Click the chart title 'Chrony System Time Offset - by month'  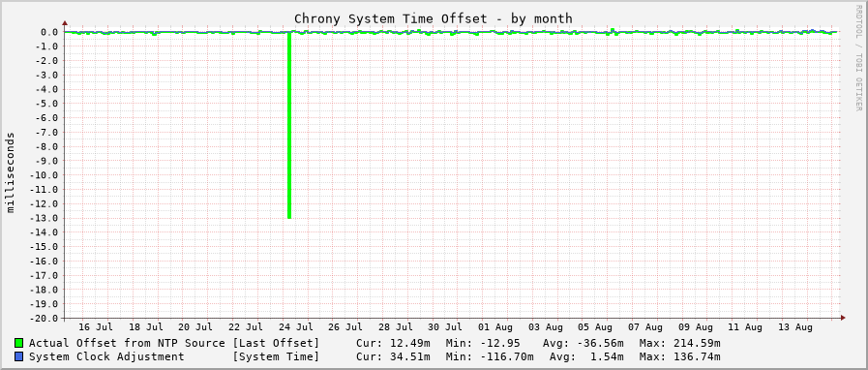(433, 18)
